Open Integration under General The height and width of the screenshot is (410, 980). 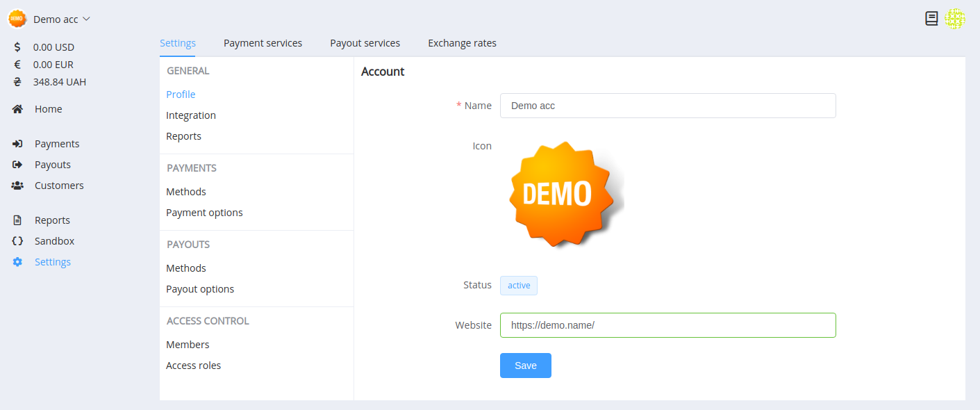point(191,115)
